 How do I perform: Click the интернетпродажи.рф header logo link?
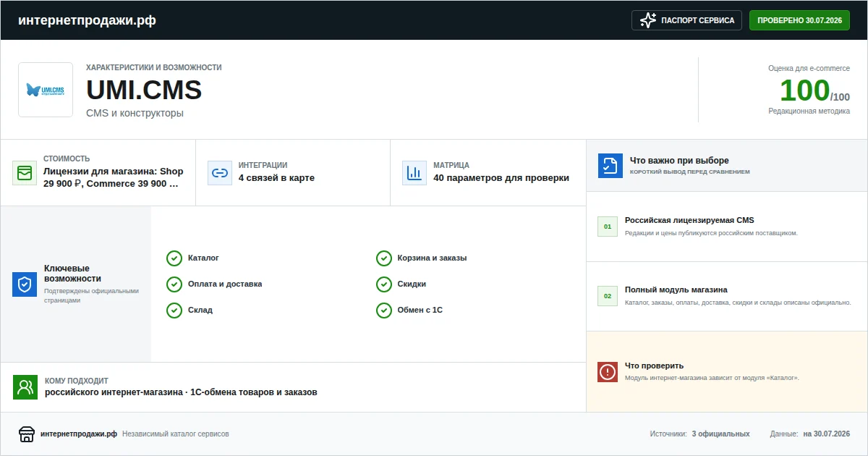[87, 20]
